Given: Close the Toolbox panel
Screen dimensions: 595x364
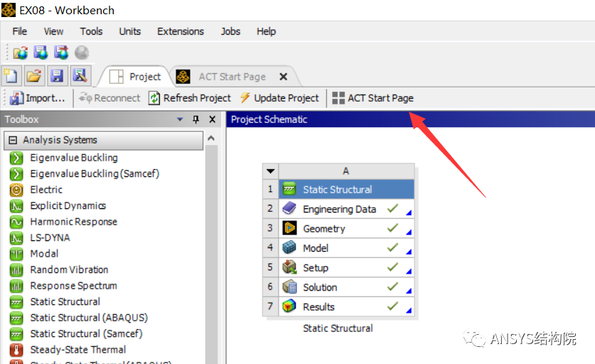Looking at the screenshot, I should [213, 119].
